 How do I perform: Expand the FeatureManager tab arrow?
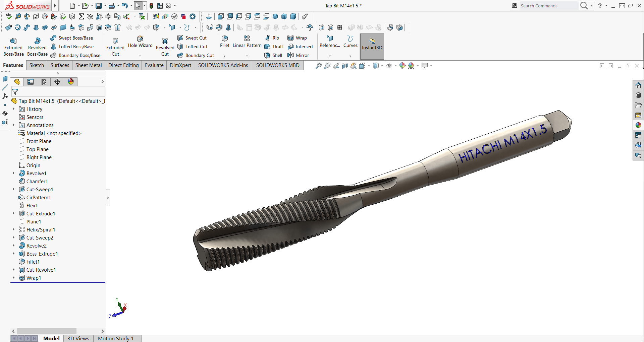pyautogui.click(x=103, y=82)
